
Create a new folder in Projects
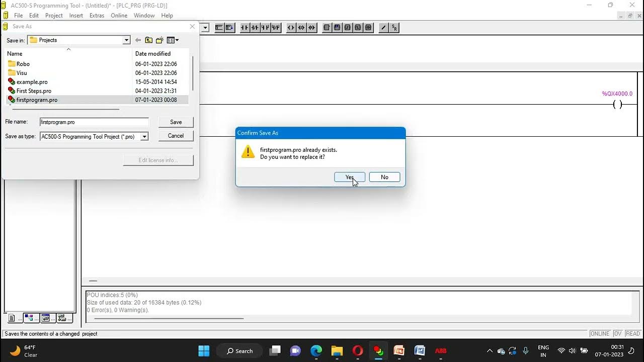coord(159,40)
